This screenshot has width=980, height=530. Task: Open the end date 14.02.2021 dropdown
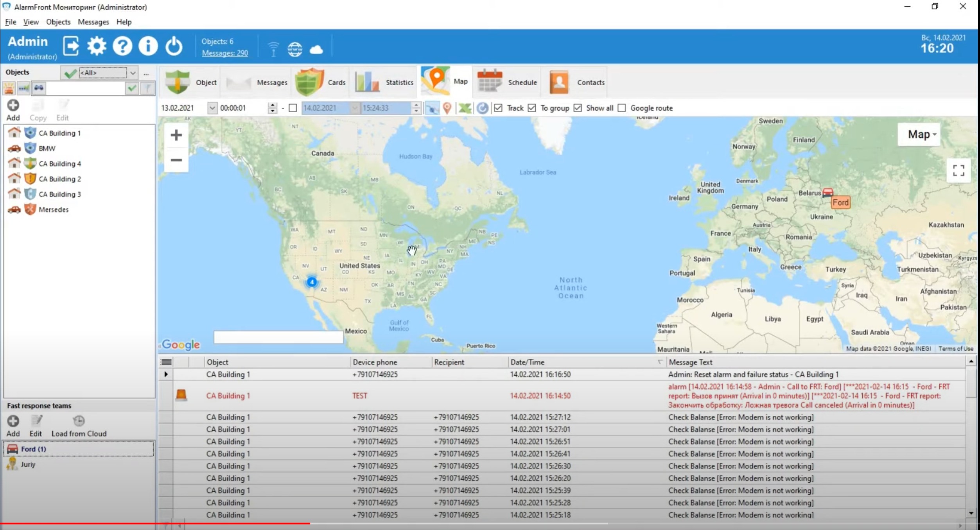click(355, 108)
